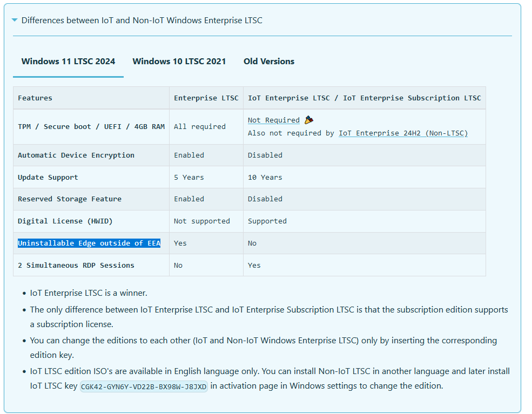Click the '2 Simultaneous RDP Sessions' row label
532x414 pixels.
coord(76,265)
